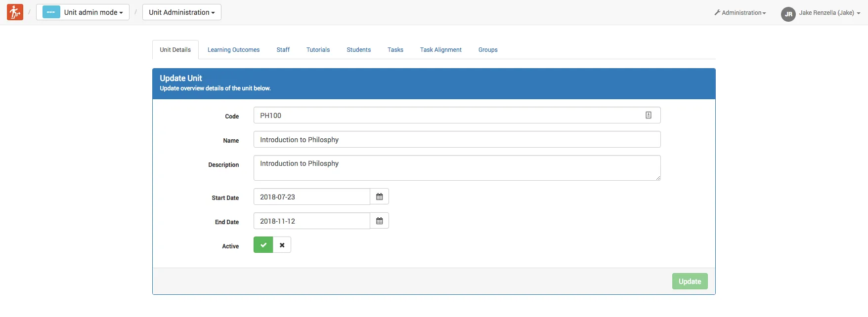Screen dimensions: 868x317
Task: Open the Start Date calendar picker
Action: click(380, 197)
